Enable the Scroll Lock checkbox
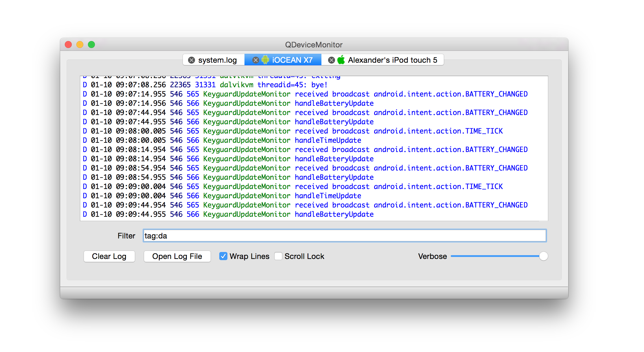This screenshot has width=644, height=352. [278, 256]
